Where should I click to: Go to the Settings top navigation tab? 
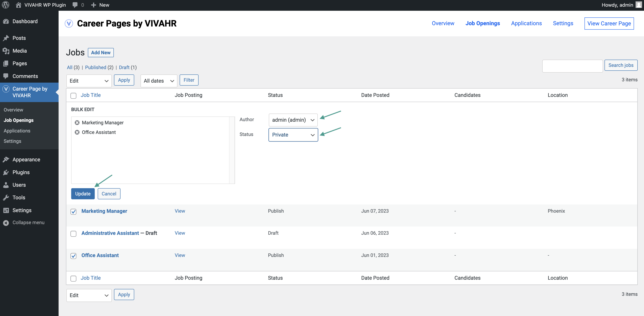[563, 23]
